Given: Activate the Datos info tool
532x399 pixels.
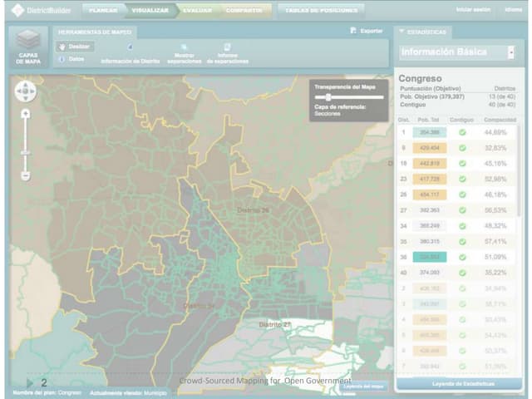Looking at the screenshot, I should tap(72, 59).
